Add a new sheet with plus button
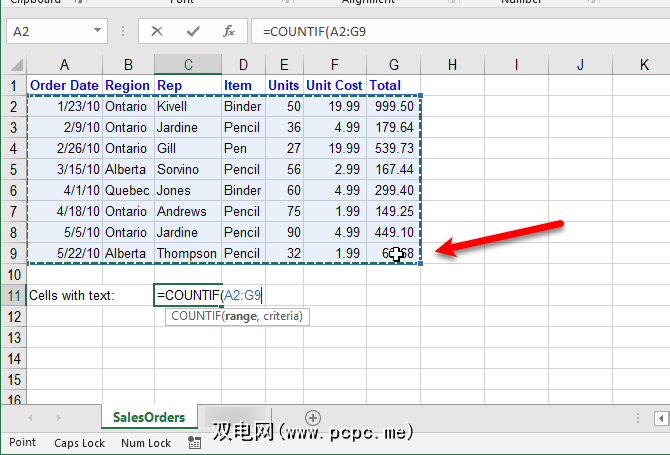Screen dimensions: 670x455 coord(313,417)
